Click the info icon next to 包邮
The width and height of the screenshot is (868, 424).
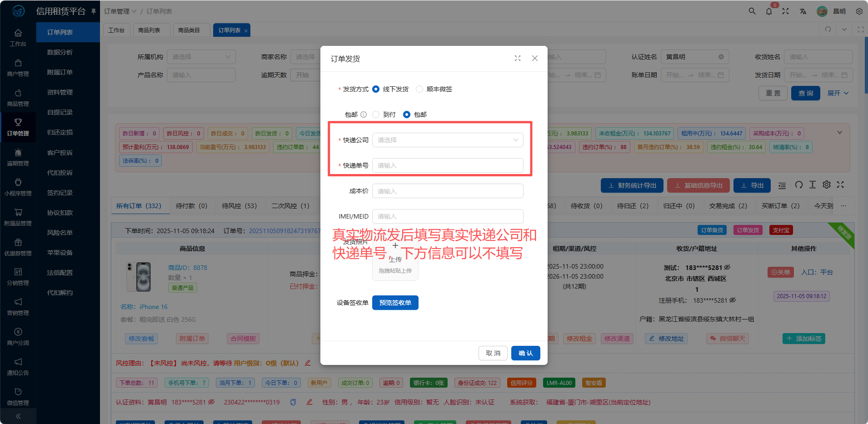click(x=364, y=115)
